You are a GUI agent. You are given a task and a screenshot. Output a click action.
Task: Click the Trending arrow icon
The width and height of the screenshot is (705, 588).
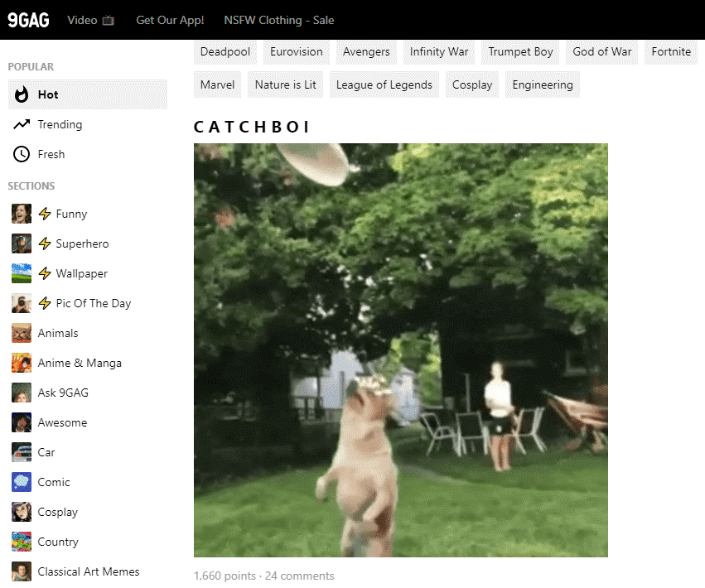pos(22,124)
